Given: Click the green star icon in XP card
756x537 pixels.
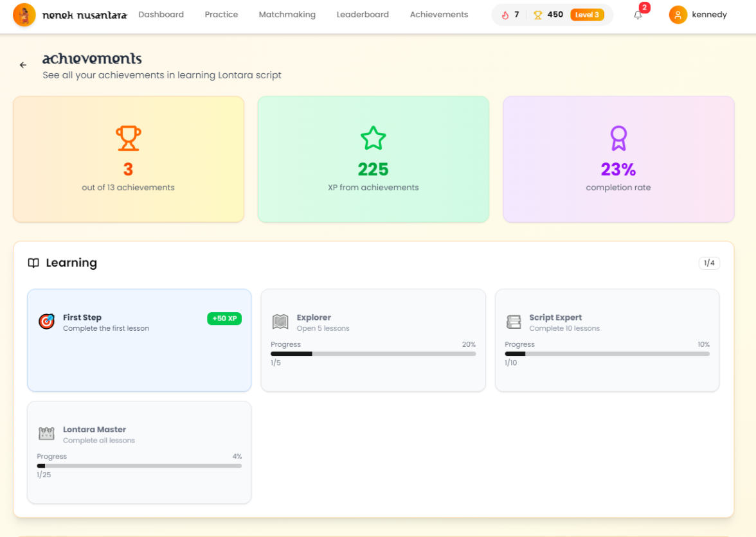Looking at the screenshot, I should [x=373, y=138].
